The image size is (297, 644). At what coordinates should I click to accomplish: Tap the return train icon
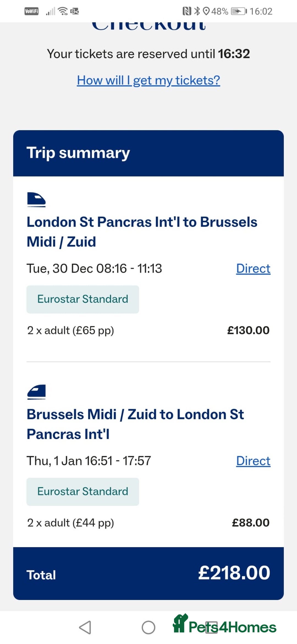point(36,392)
